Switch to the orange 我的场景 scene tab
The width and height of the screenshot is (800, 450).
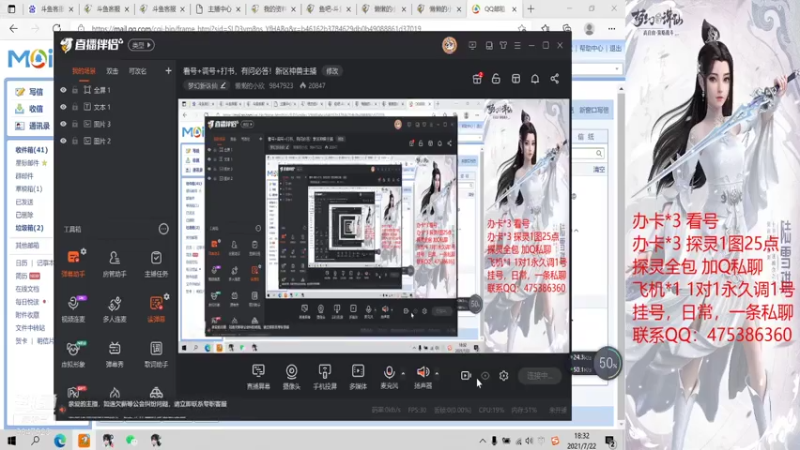[84, 71]
